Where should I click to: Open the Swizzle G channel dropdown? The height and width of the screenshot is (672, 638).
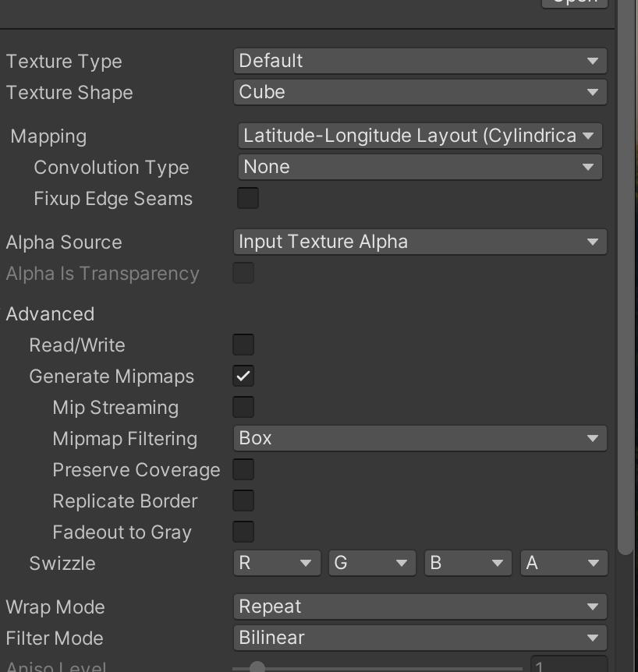(372, 563)
